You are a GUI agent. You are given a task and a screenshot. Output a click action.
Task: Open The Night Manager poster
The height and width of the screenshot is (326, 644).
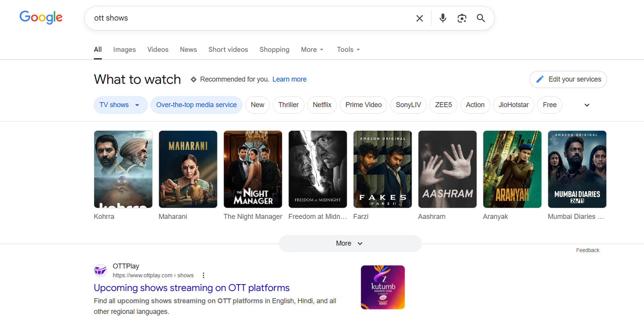253,169
